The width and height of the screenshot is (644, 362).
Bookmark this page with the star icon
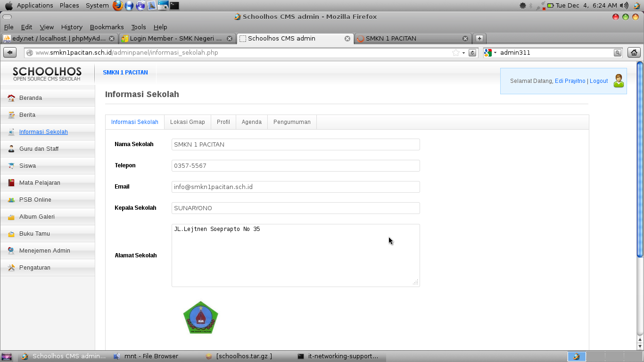coord(455,53)
